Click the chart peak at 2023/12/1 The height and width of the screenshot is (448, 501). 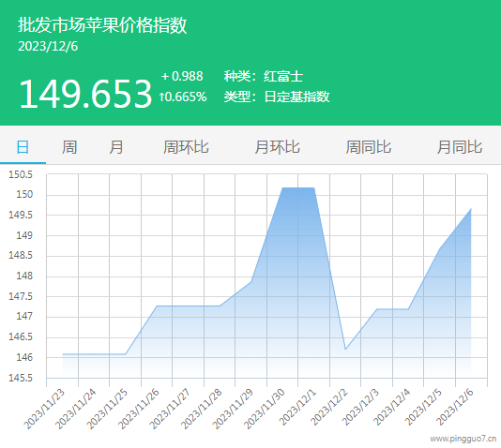coord(314,188)
